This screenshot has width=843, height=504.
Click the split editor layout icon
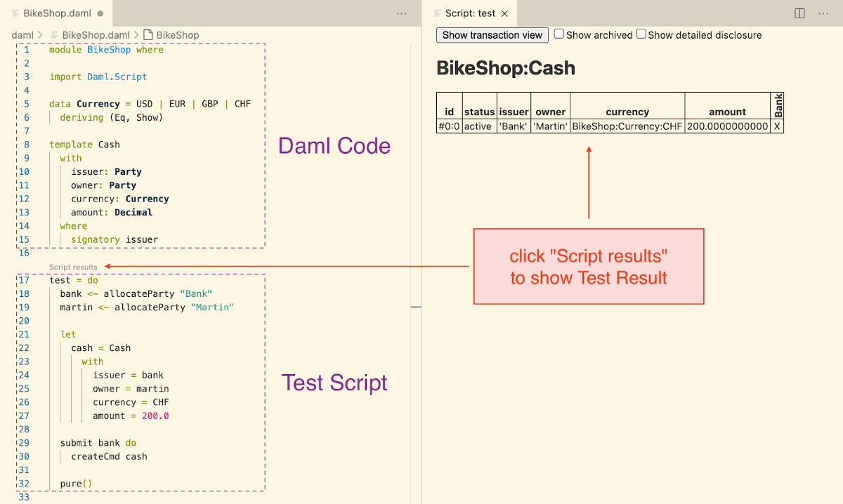pyautogui.click(x=799, y=13)
